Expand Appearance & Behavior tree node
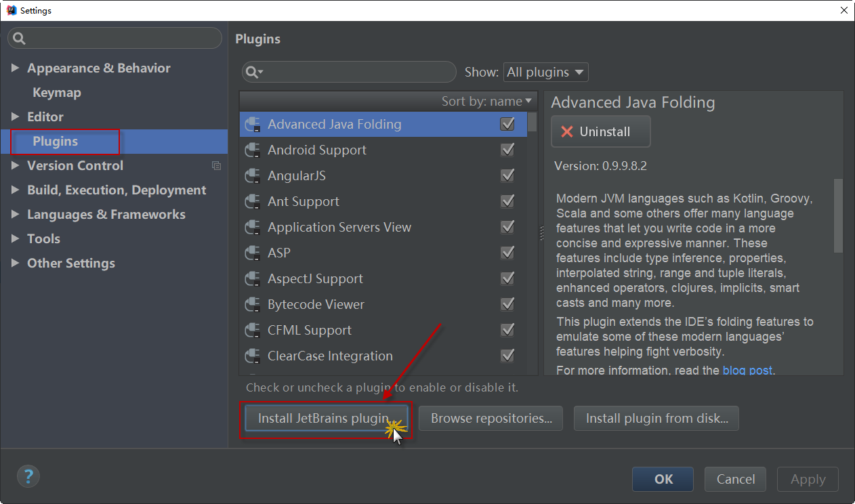Screen dimensions: 855x504 point(16,68)
